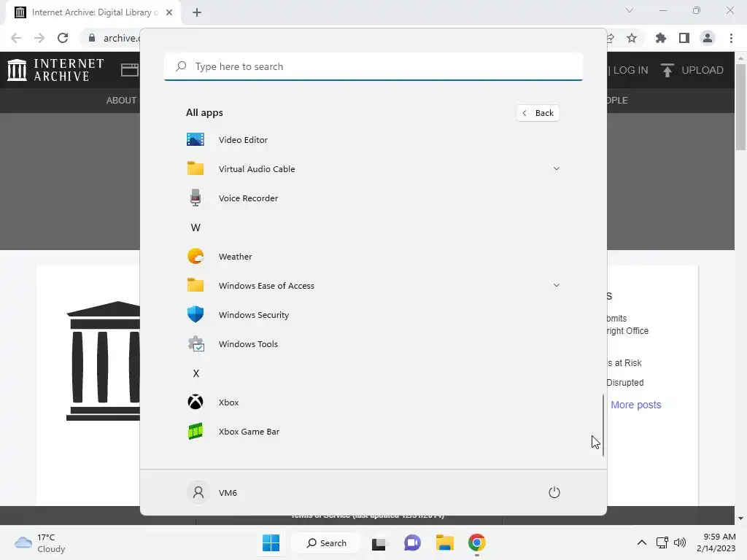Viewport: 747px width, 560px height.
Task: Click the VM6 user account avatar
Action: click(198, 492)
